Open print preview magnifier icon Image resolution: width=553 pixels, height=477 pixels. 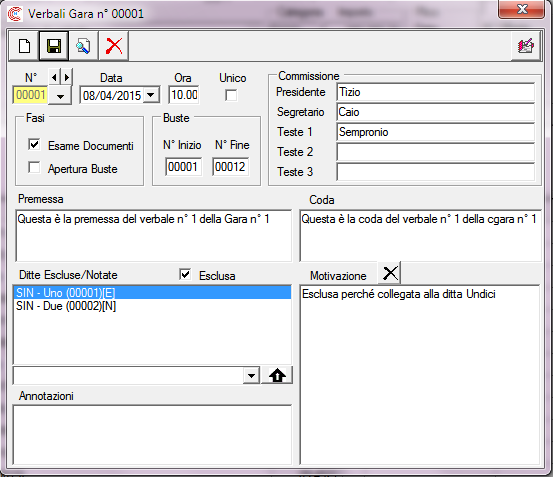tap(83, 46)
